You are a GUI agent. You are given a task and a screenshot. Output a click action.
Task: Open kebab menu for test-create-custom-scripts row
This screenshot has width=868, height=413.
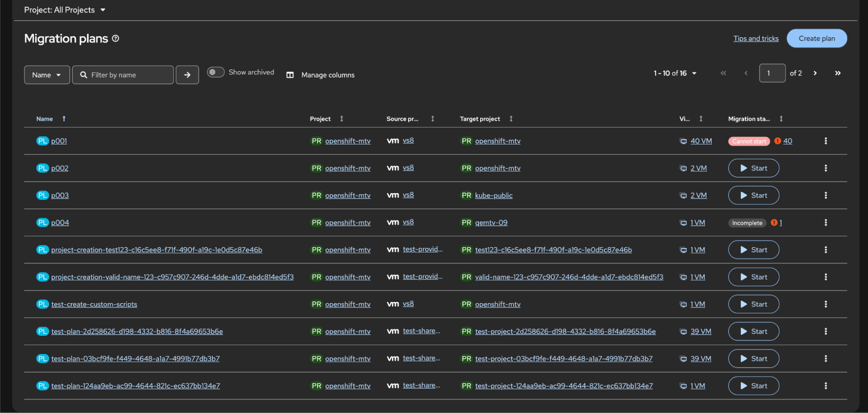click(825, 304)
